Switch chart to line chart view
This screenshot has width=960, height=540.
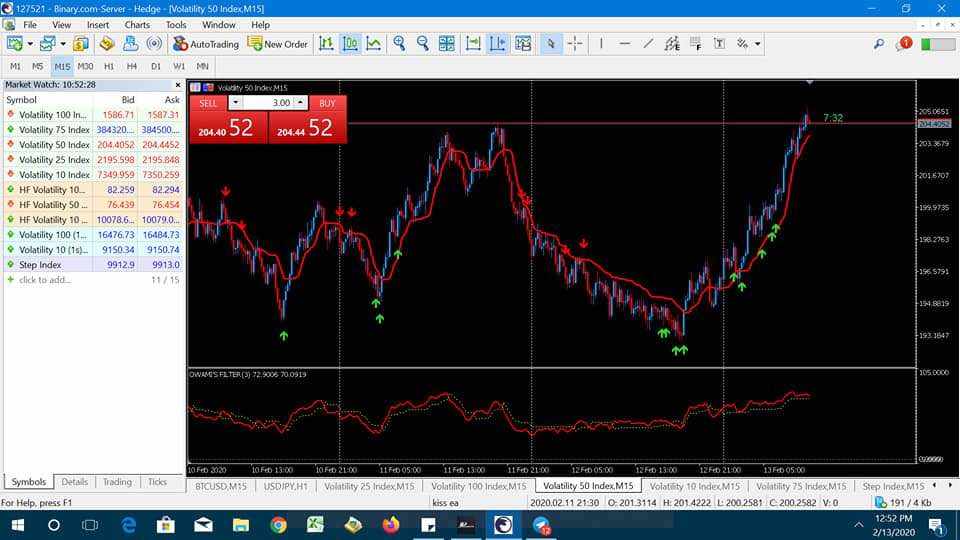coord(373,44)
